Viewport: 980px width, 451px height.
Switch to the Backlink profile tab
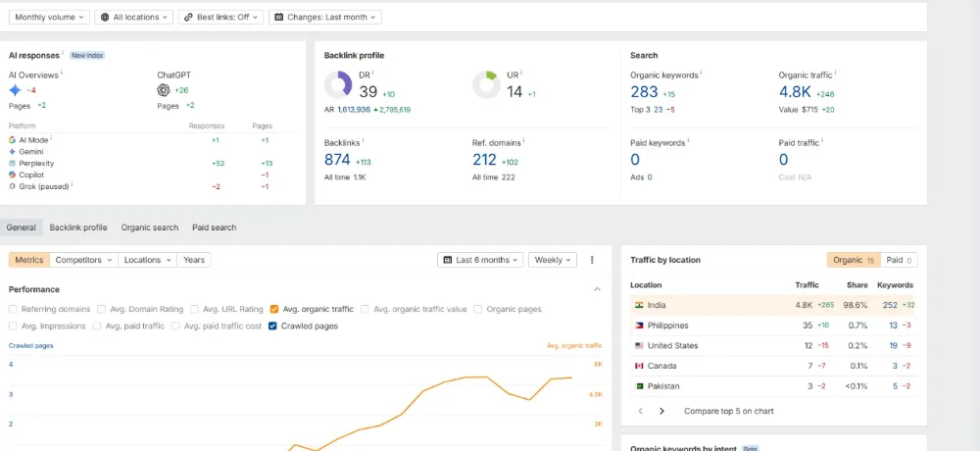pyautogui.click(x=78, y=227)
